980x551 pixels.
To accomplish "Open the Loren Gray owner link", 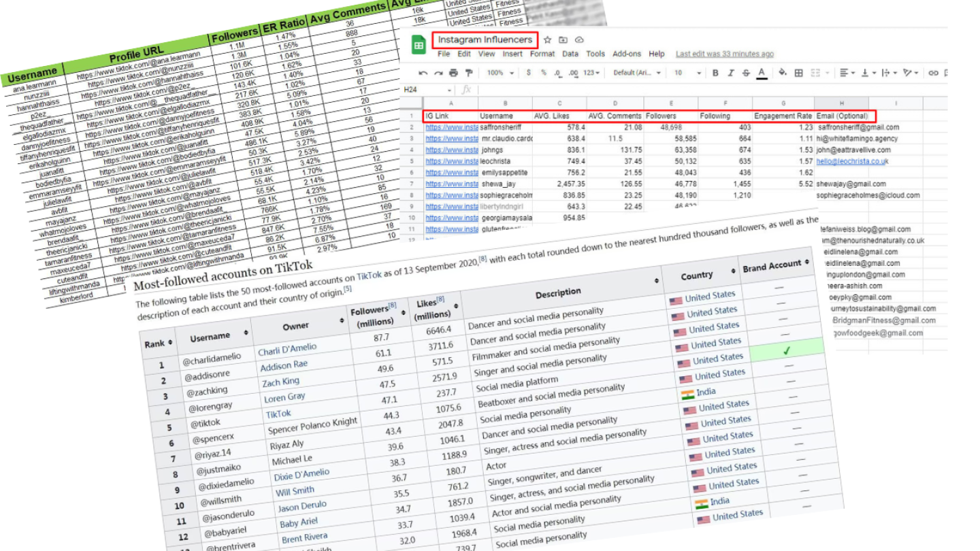I will 284,398.
